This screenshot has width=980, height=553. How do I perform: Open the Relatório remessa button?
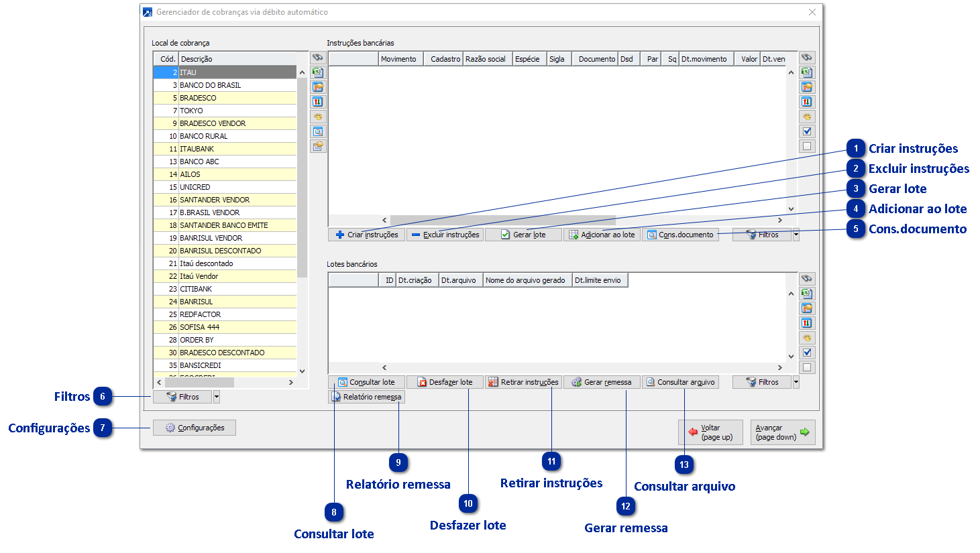point(366,397)
